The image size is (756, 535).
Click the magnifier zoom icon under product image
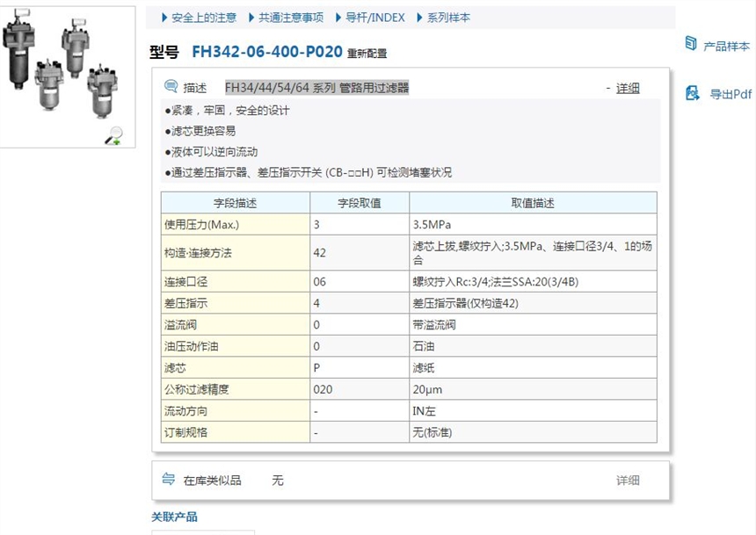(113, 134)
